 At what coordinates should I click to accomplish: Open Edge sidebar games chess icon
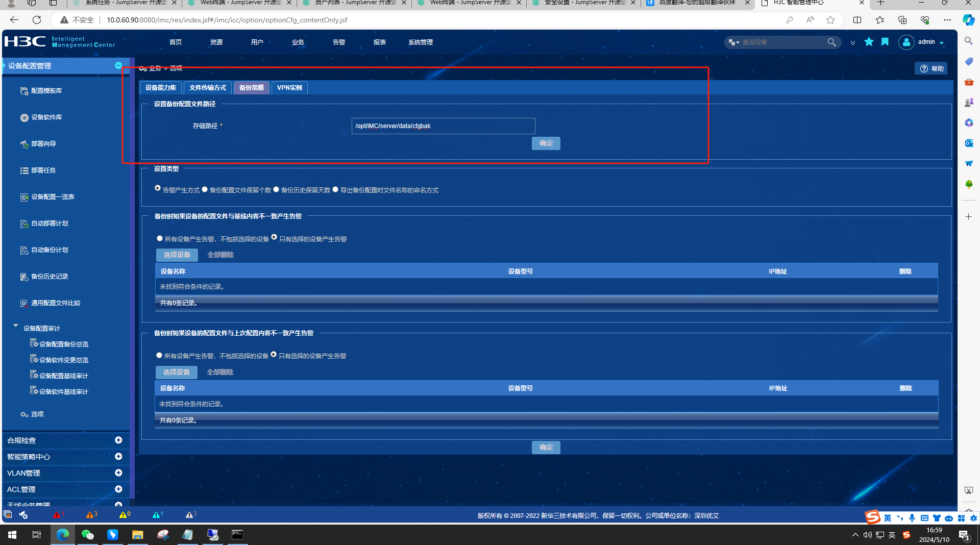tap(968, 103)
